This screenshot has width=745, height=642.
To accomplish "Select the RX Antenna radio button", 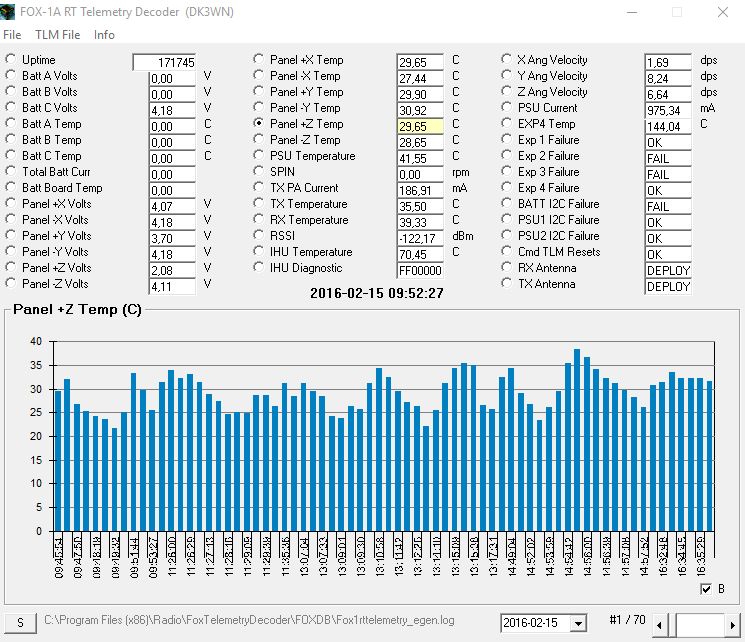I will [506, 267].
